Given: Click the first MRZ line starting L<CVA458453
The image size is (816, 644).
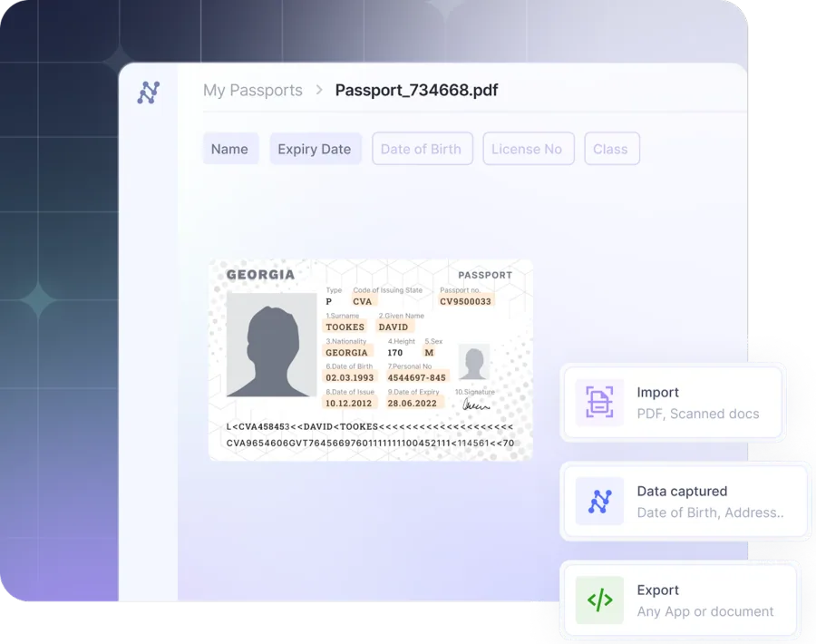Looking at the screenshot, I should coord(370,427).
